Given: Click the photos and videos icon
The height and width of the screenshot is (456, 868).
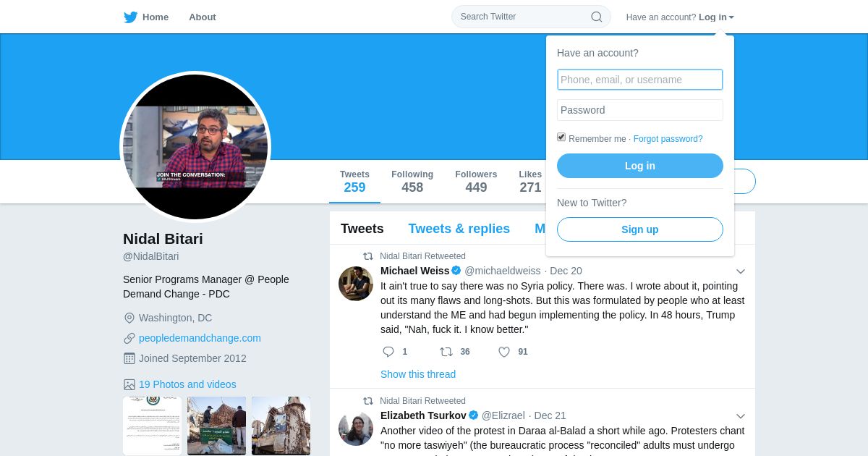Looking at the screenshot, I should (129, 384).
